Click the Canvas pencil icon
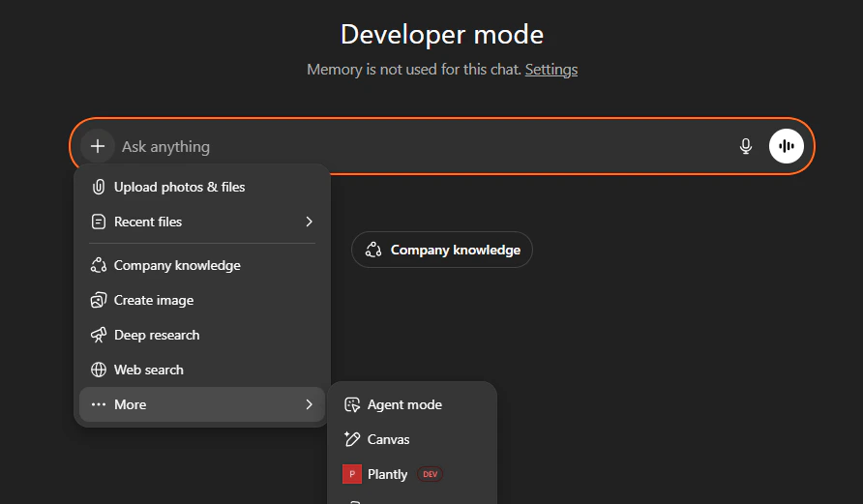 coord(352,439)
